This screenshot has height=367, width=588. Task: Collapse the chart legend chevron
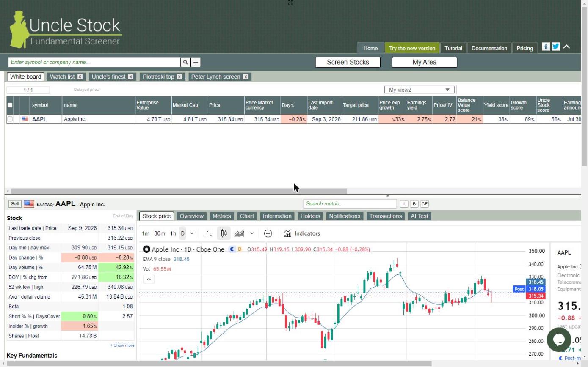tap(149, 279)
